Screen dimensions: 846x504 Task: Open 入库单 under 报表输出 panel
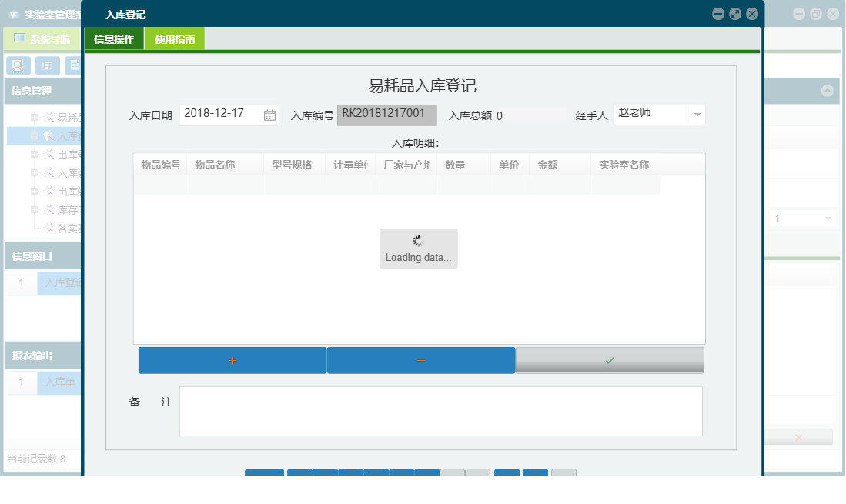(60, 382)
